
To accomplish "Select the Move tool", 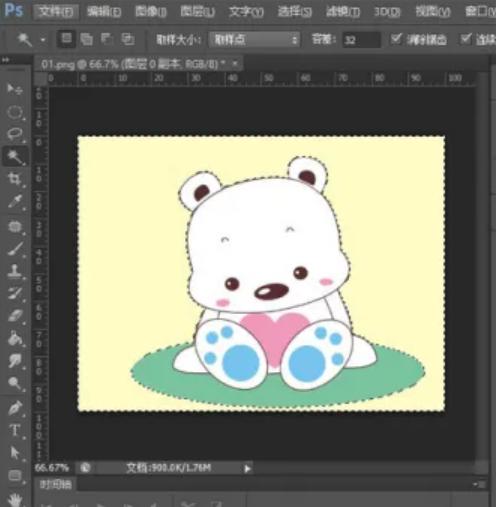I will point(15,89).
